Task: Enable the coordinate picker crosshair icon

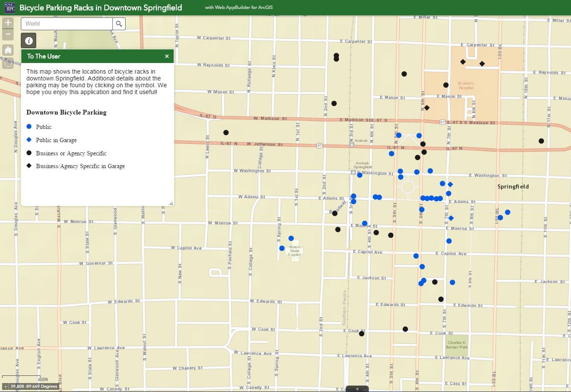Action: coord(5,386)
